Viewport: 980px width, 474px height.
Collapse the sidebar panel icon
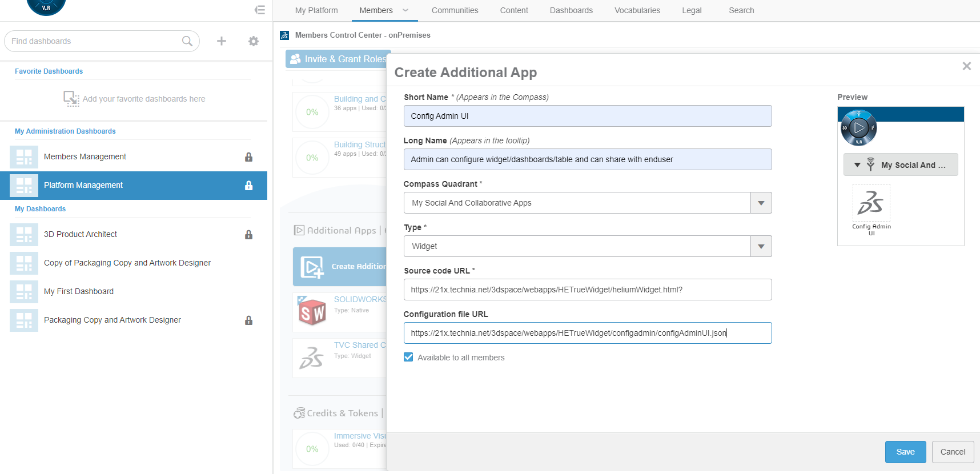(x=260, y=10)
